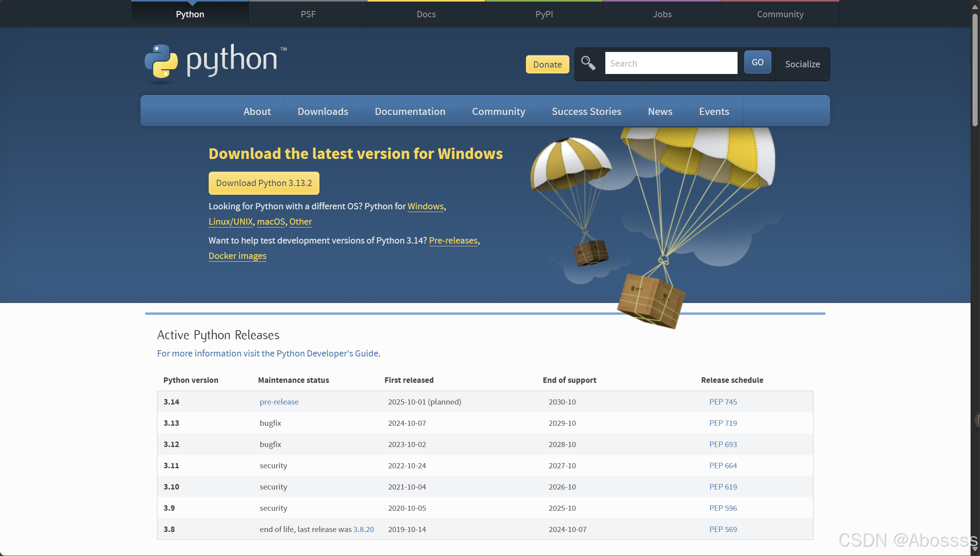Open the PEP 719 link

click(x=723, y=423)
